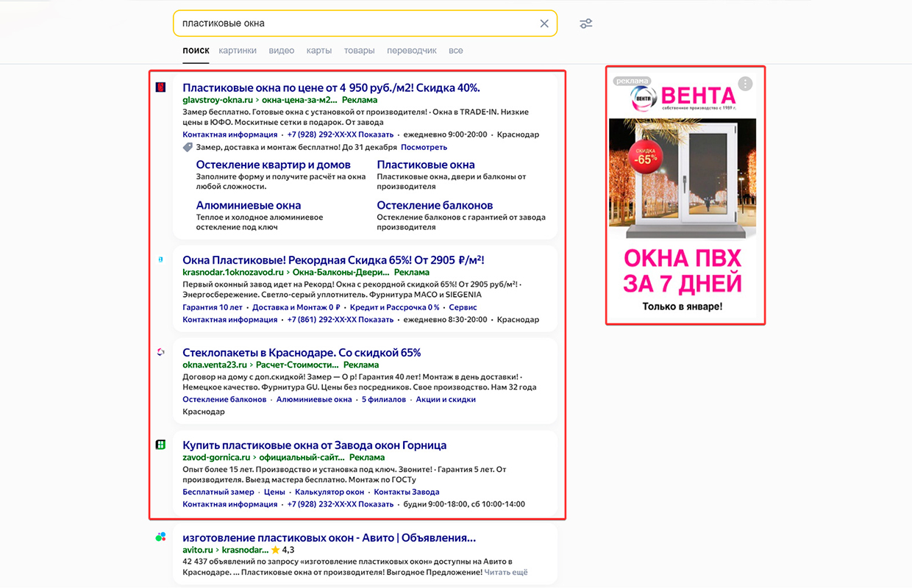Click Остекление балконов link under venta23
This screenshot has width=912, height=588.
coord(224,399)
